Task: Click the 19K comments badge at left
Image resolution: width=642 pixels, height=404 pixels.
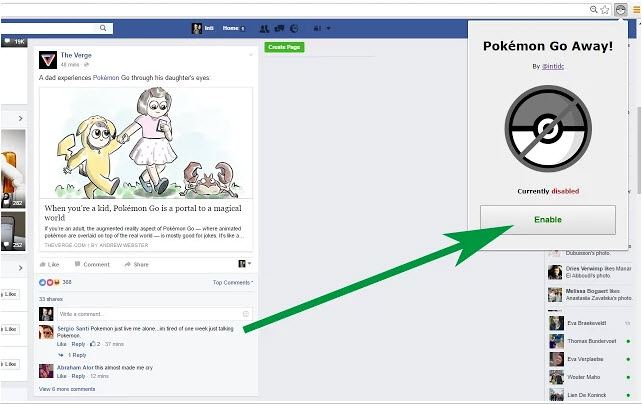Action: point(14,41)
